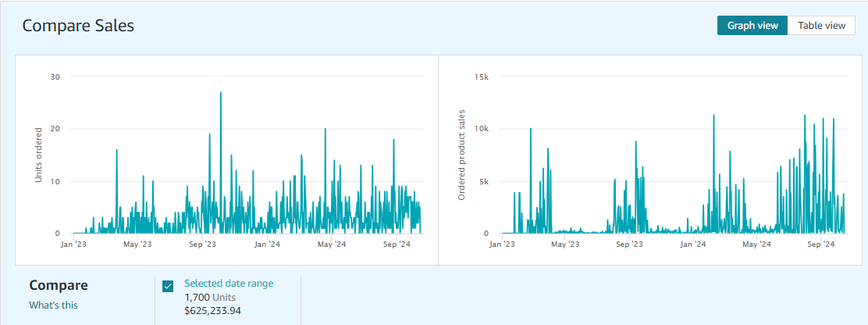
Task: Click the tallest spike in Units ordered chart
Action: [221, 93]
